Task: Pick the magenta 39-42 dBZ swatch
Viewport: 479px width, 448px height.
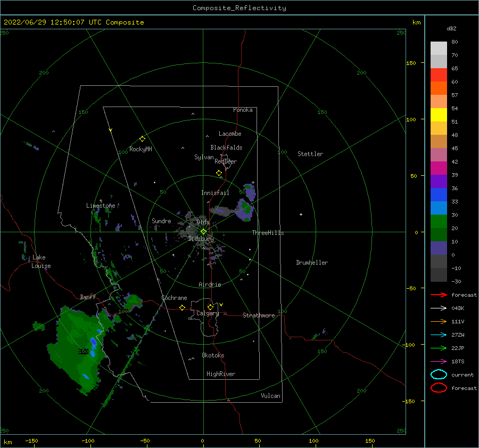Action: click(x=439, y=168)
